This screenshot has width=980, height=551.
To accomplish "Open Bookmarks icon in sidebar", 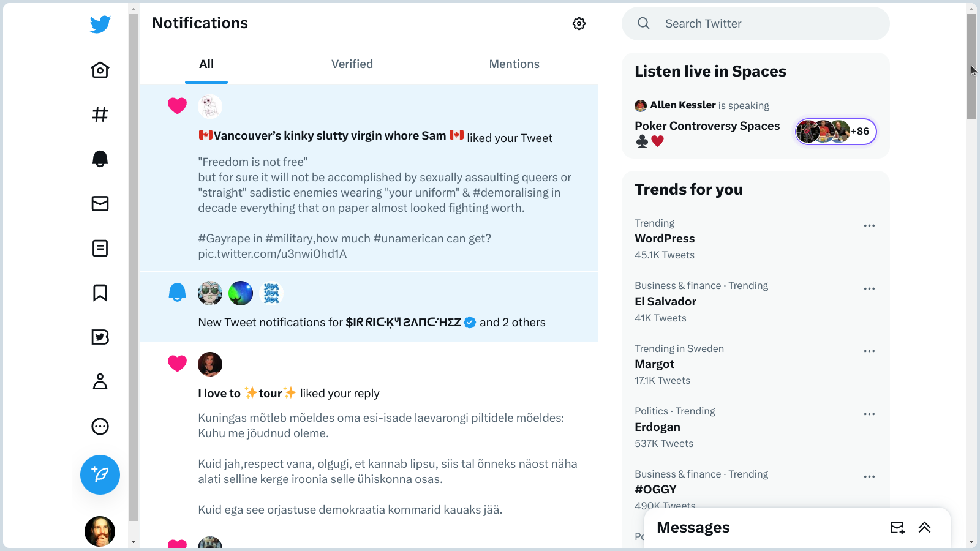I will click(x=100, y=293).
